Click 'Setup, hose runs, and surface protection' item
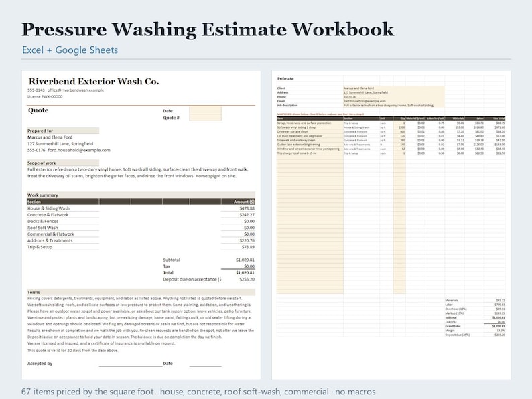This screenshot has height=399, width=532. point(304,123)
